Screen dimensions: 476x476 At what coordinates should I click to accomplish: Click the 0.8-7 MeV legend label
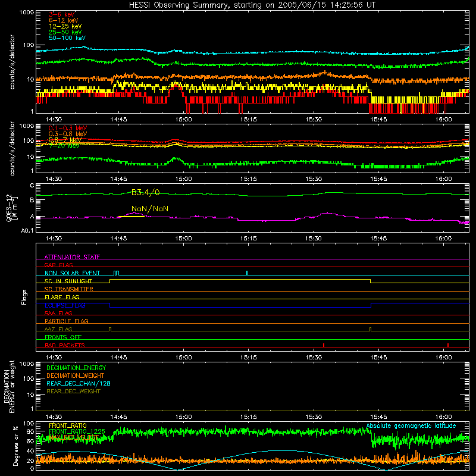click(x=65, y=140)
